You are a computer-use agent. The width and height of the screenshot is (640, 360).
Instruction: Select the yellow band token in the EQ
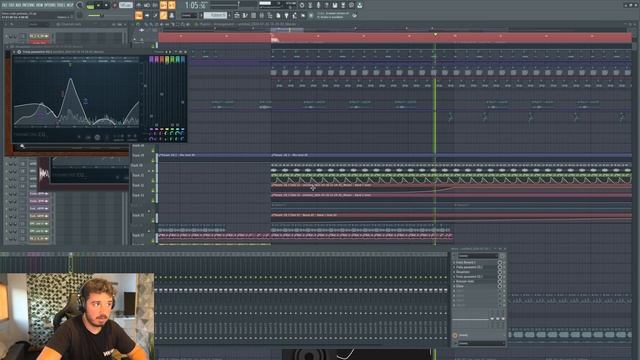167,60
